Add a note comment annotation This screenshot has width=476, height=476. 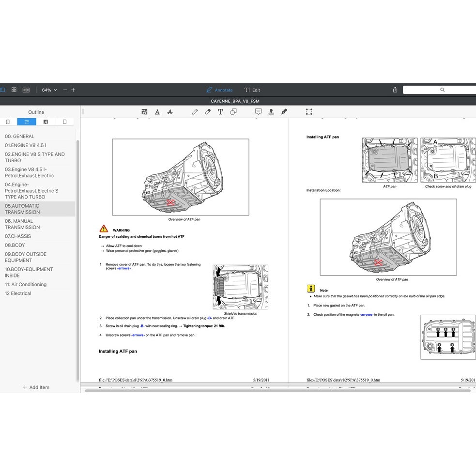258,112
